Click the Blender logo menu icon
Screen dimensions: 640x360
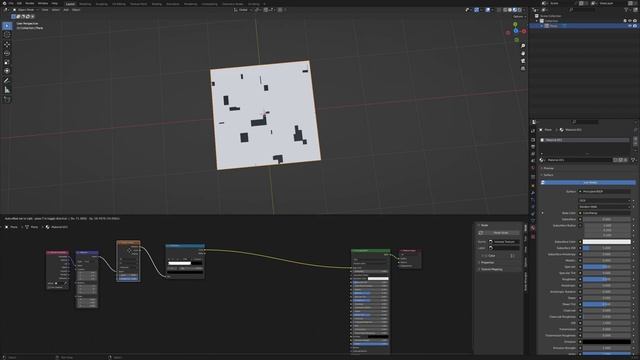[4, 3]
